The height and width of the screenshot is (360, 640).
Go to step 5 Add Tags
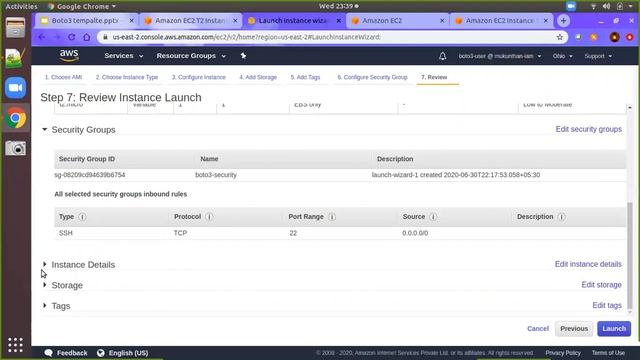click(x=305, y=77)
